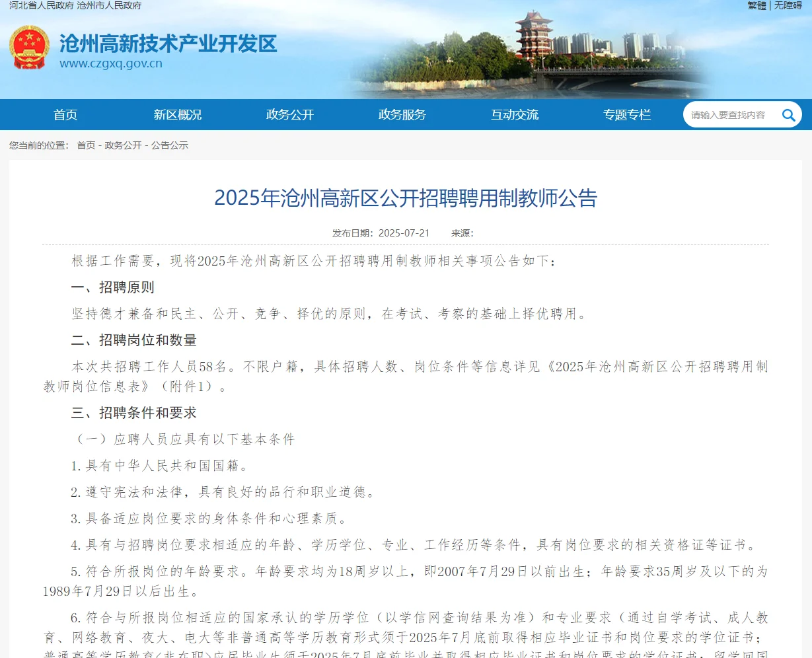Click line 3.具备适应岗位要求的身体条件
Image resolution: width=812 pixels, height=658 pixels.
210,519
